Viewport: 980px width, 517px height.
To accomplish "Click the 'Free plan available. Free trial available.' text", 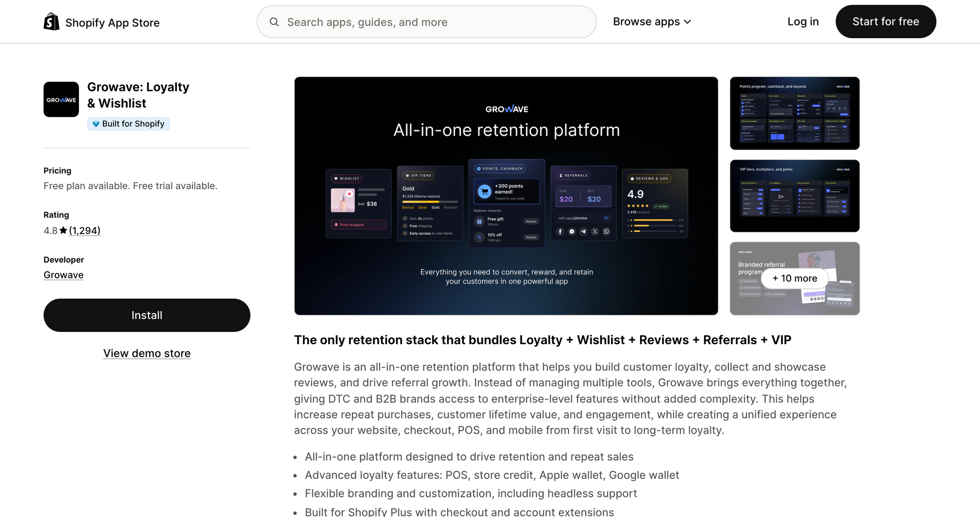I will pyautogui.click(x=130, y=186).
